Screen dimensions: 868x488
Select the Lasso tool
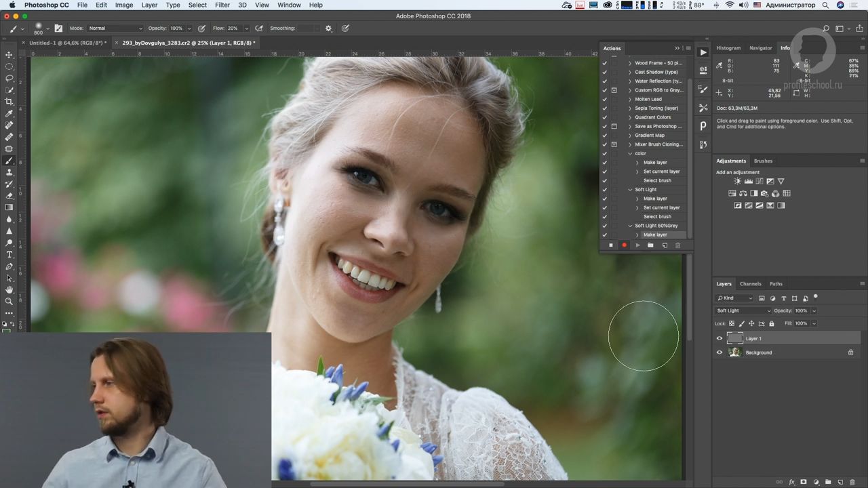point(9,77)
